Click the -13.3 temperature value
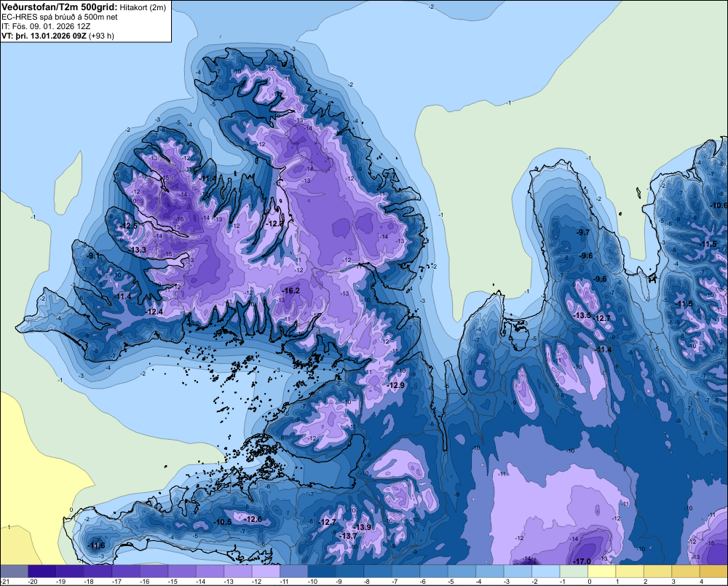This screenshot has height=586, width=728. pos(138,250)
